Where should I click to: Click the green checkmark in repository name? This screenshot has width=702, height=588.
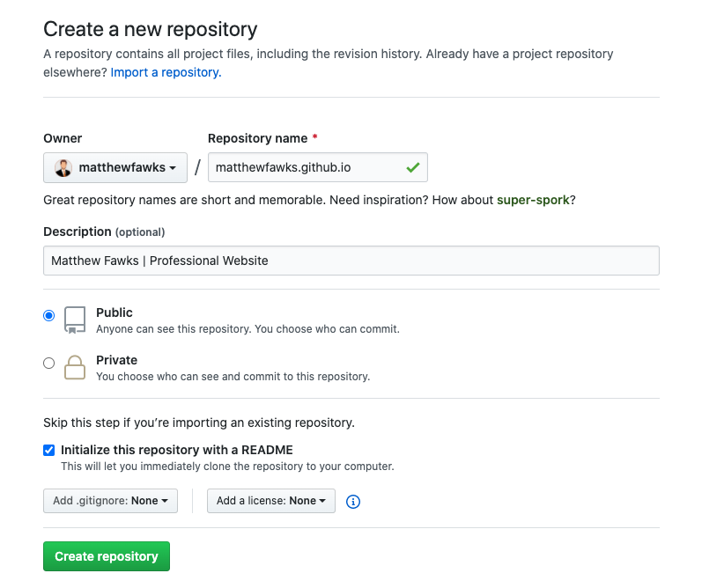pyautogui.click(x=413, y=167)
